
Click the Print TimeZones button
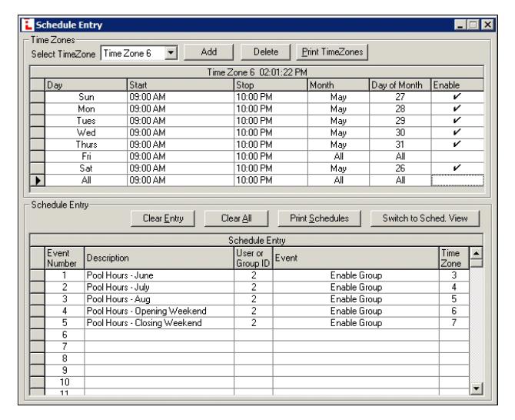click(x=332, y=52)
